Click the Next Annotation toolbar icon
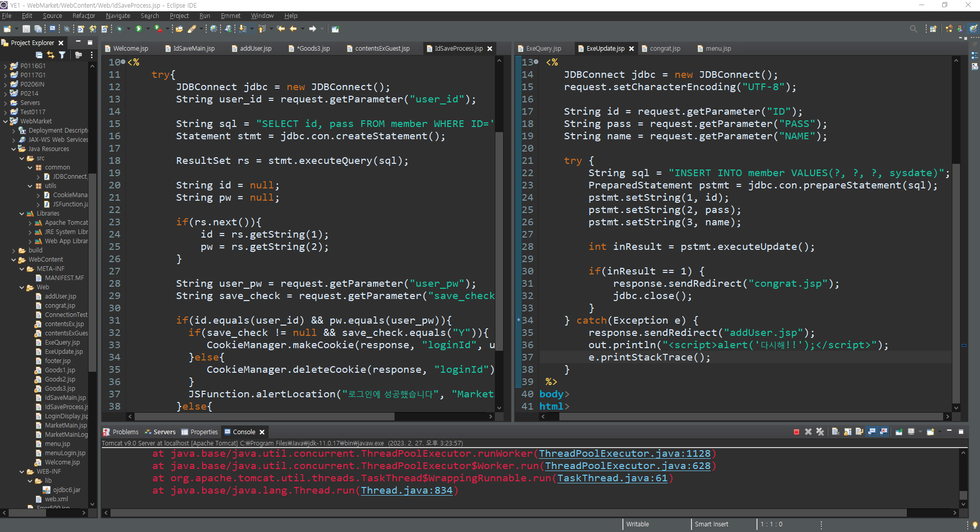Image resolution: width=980 pixels, height=532 pixels. (x=242, y=29)
